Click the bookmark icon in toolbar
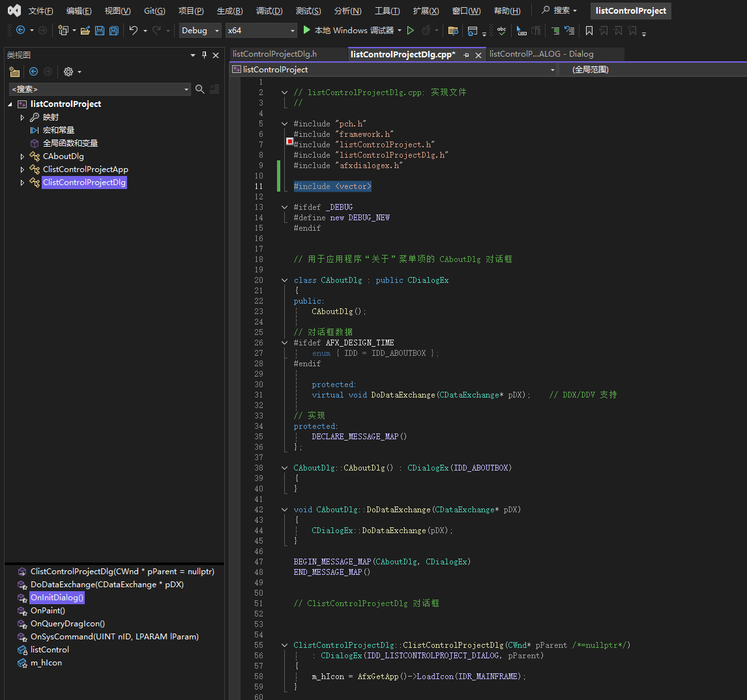 (589, 31)
